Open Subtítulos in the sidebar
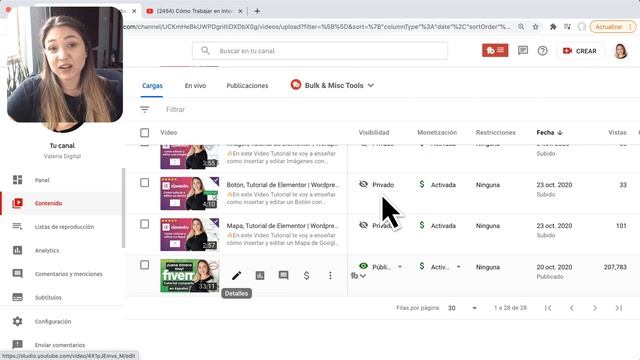The image size is (640, 360). point(61,298)
